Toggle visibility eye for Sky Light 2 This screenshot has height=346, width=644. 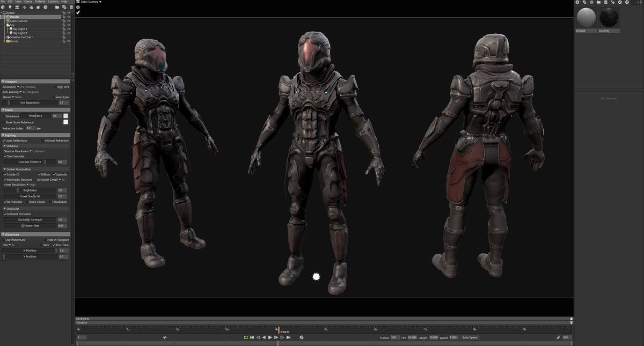tap(69, 33)
